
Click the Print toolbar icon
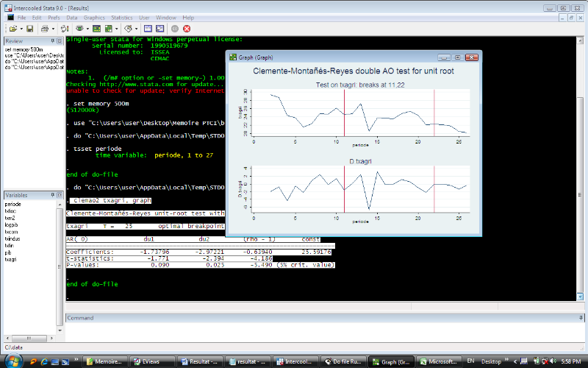(x=44, y=28)
